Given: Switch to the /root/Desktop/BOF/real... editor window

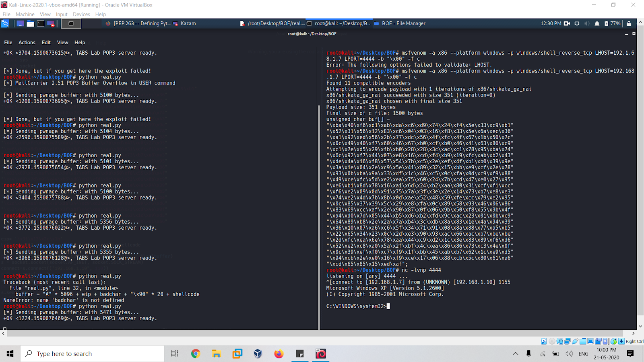Looking at the screenshot, I should [272, 24].
